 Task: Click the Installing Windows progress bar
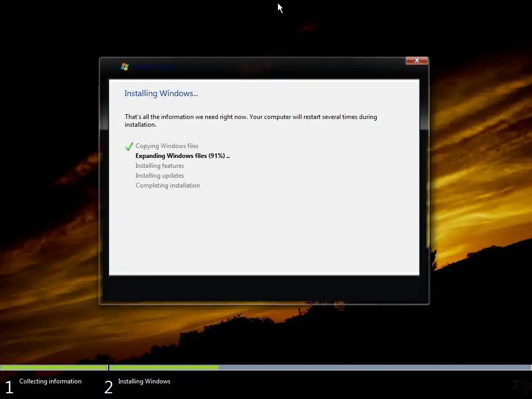coord(320,367)
